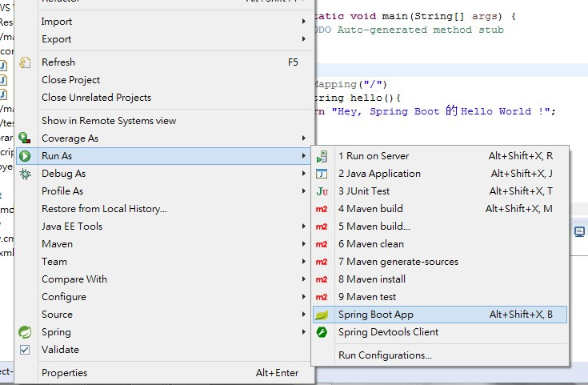
Task: Click the m2 icon beside Maven build
Action: (322, 209)
